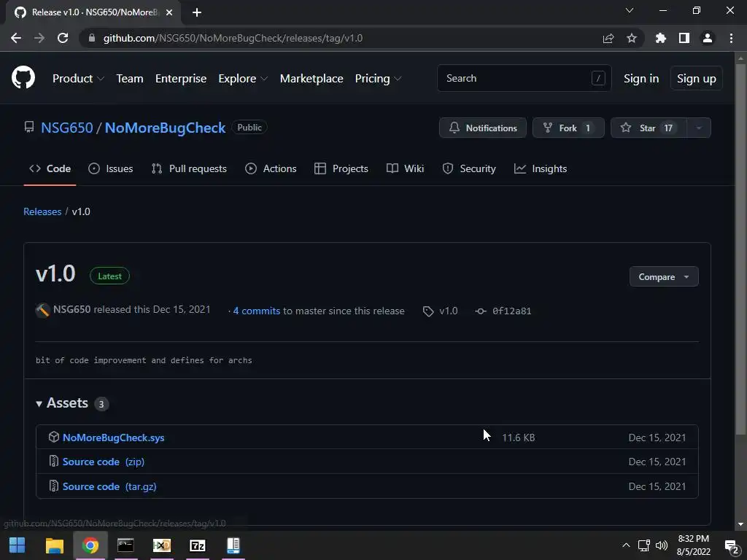
Task: Reload the page
Action: 63,38
